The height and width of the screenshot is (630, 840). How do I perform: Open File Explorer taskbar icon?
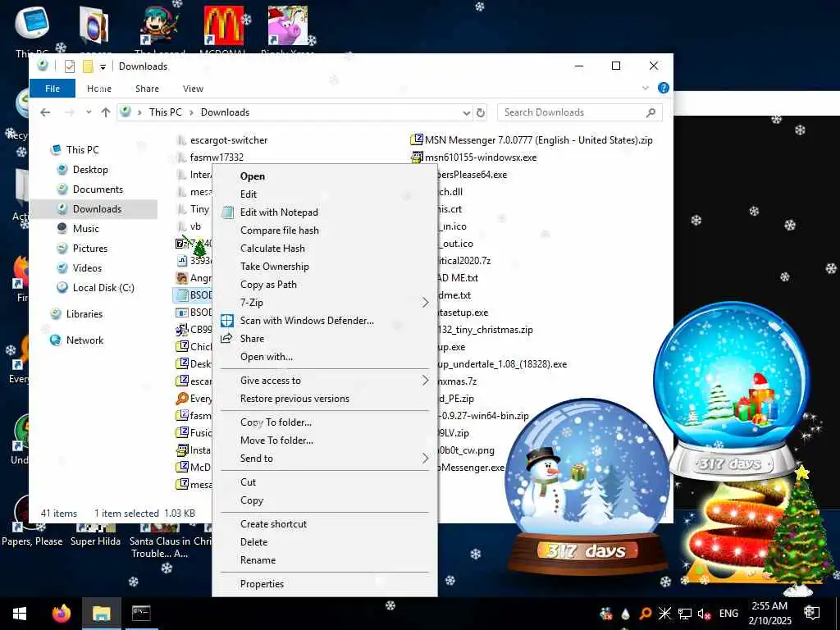(x=101, y=613)
